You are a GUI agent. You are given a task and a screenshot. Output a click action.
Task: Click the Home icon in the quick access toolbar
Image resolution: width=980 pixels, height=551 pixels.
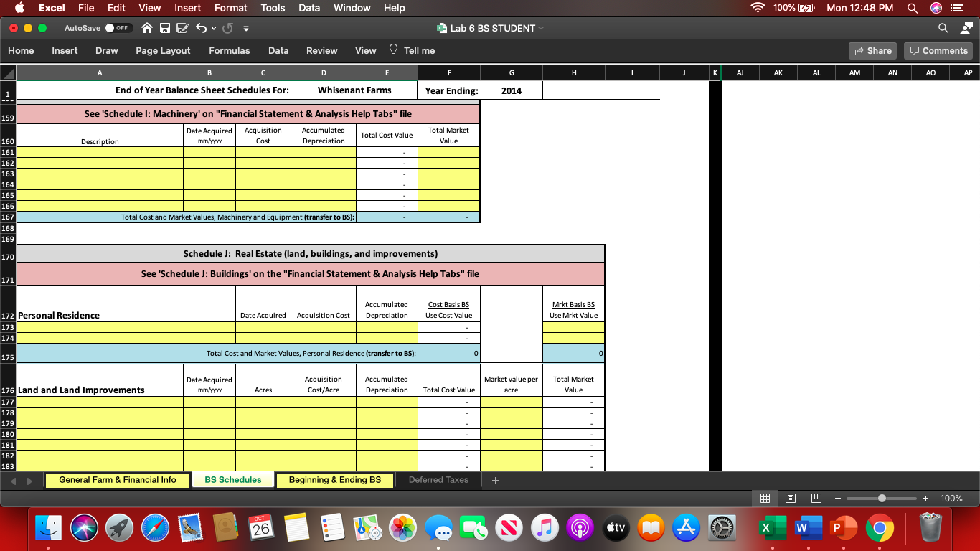[x=147, y=27]
